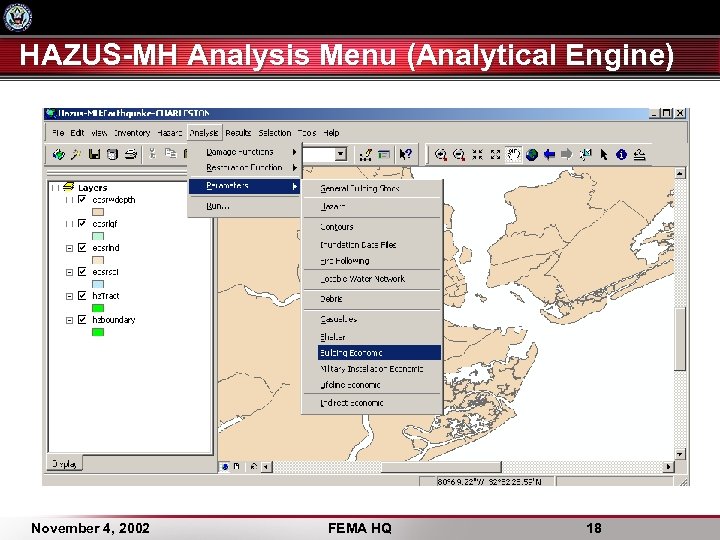Click the ecsrwdepth tan symbol swatch
This screenshot has width=720, height=540.
[98, 212]
